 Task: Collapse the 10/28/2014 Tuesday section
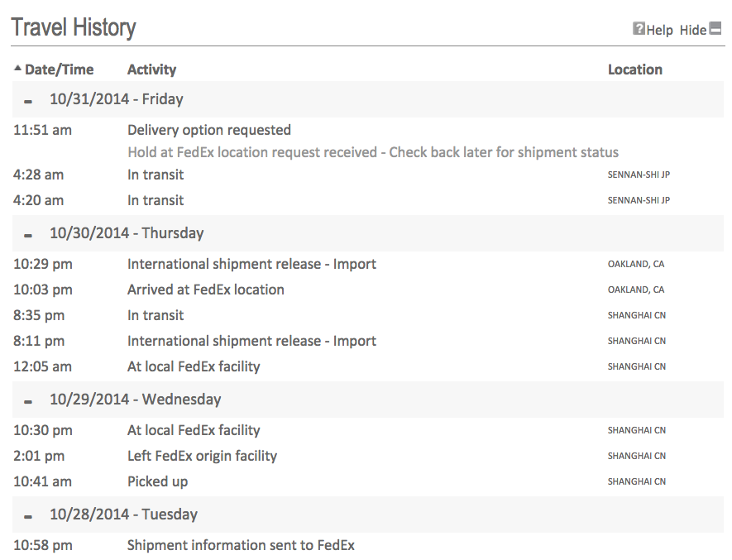coord(28,516)
